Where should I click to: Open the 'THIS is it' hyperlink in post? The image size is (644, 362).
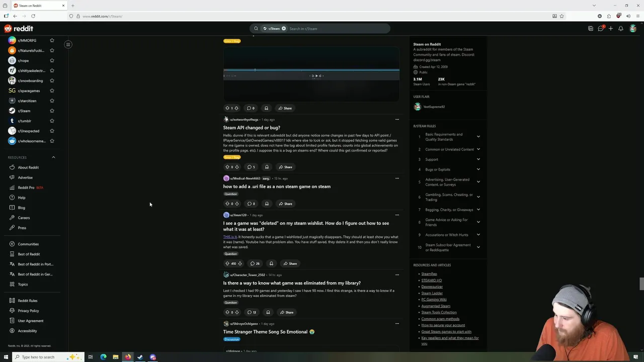230,237
